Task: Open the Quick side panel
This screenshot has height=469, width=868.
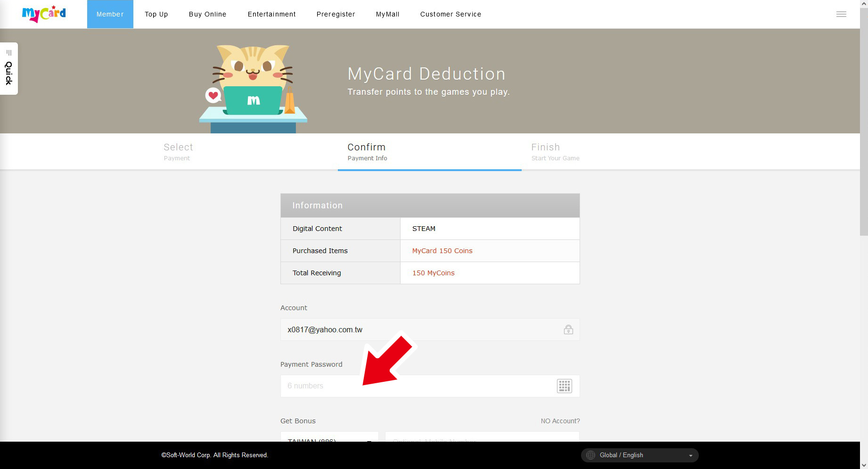Action: [8, 69]
